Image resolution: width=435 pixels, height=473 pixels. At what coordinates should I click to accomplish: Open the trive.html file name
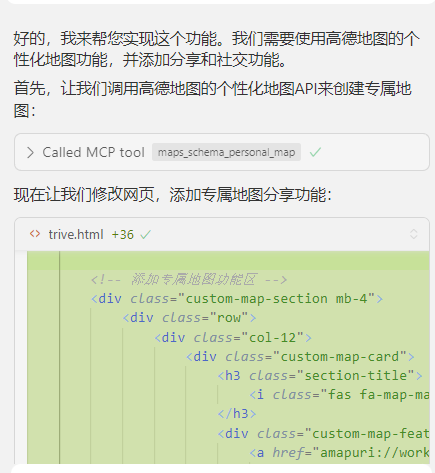[x=76, y=234]
